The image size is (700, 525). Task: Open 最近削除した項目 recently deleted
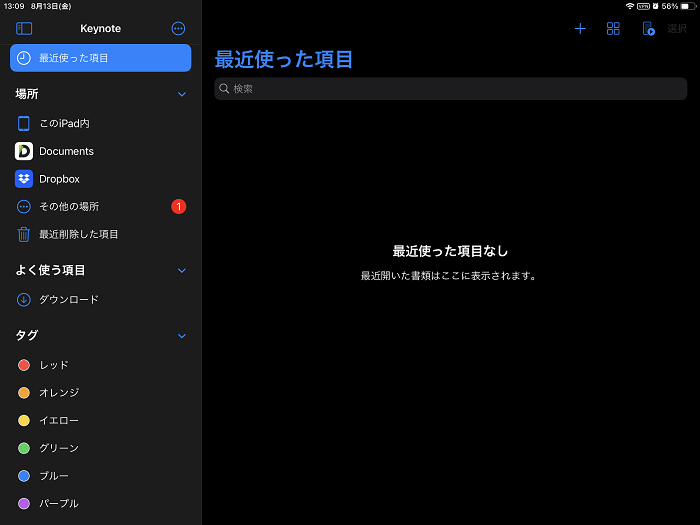pos(100,234)
